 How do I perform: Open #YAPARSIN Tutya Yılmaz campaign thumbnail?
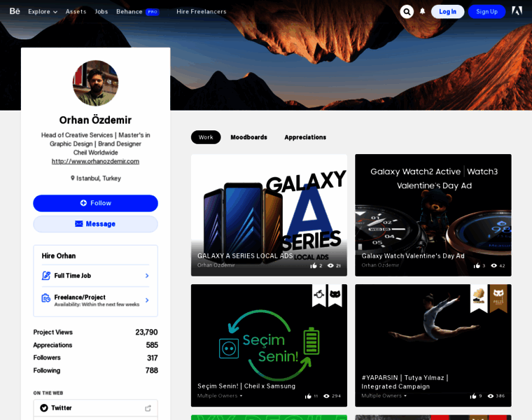[433, 345]
